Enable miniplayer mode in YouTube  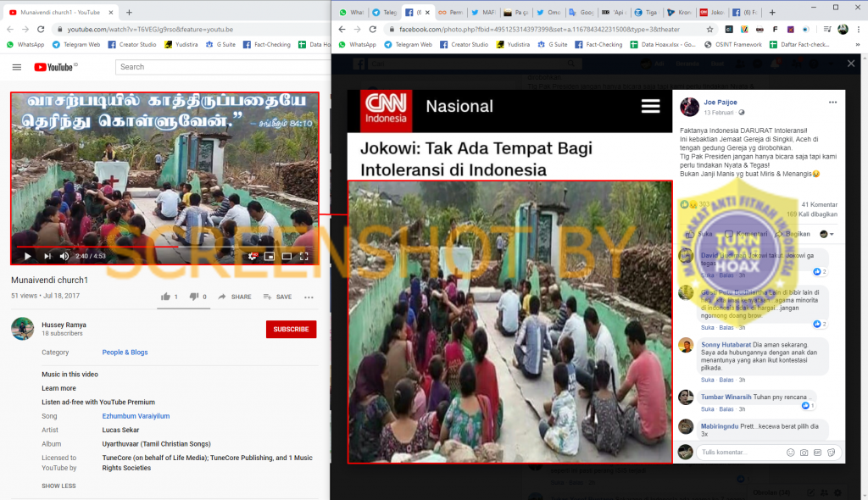coord(269,256)
